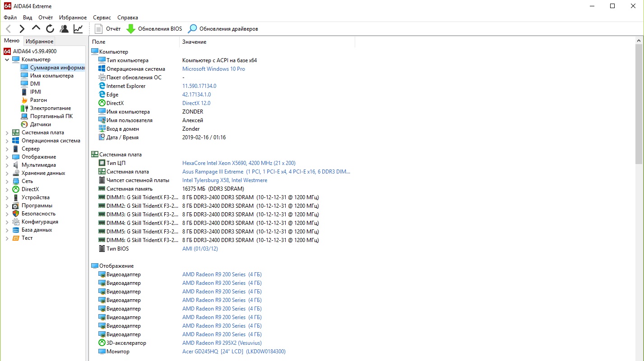Switch to the Избранное sidebar tab
This screenshot has width=644, height=361.
40,41
